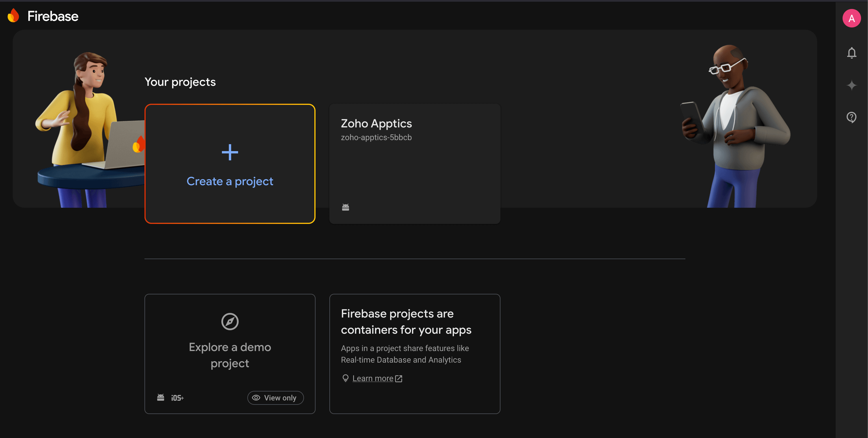The width and height of the screenshot is (868, 438).
Task: Click the compass icon in demo card
Action: [x=230, y=322]
